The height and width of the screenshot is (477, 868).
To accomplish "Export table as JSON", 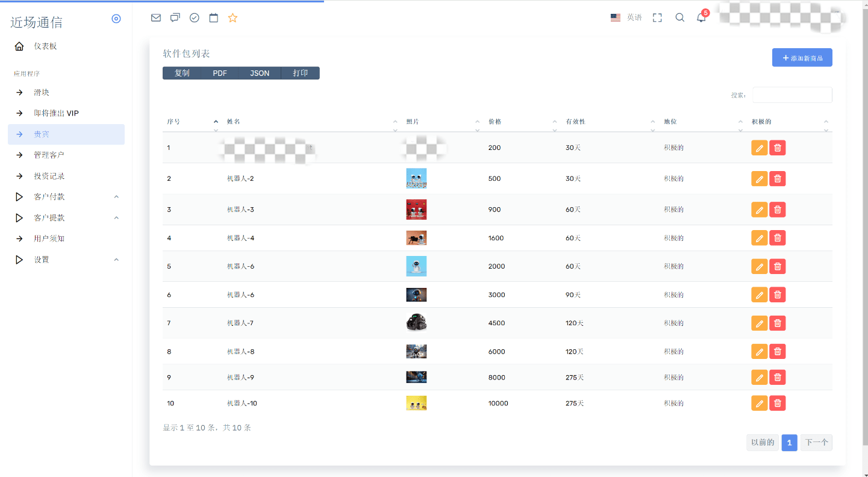I will click(260, 73).
